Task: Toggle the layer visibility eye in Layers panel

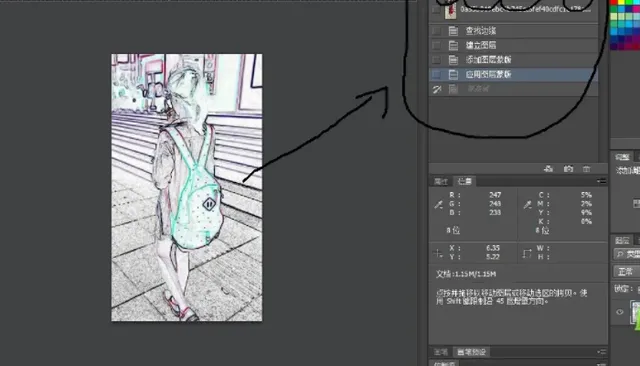Action: [x=620, y=312]
